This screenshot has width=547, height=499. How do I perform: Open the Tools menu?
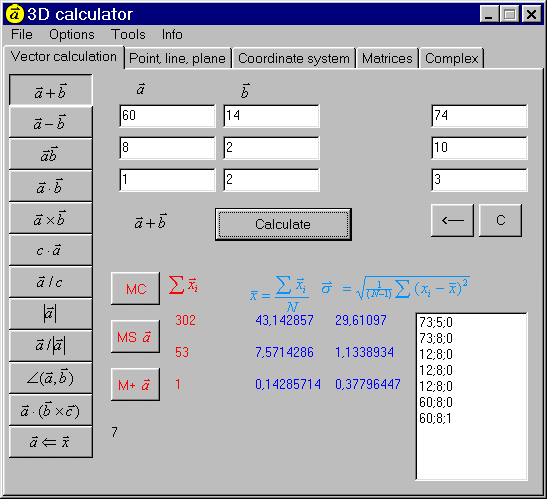click(128, 35)
